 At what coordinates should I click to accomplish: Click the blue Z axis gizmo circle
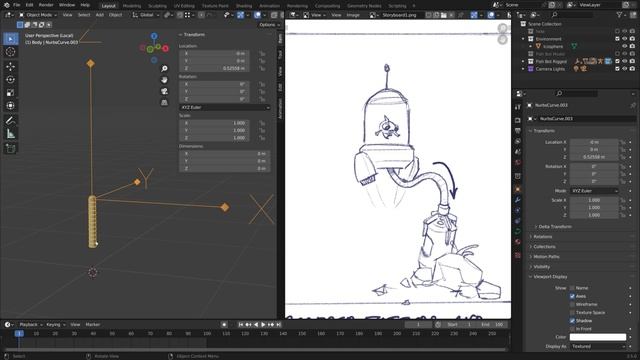(x=154, y=36)
